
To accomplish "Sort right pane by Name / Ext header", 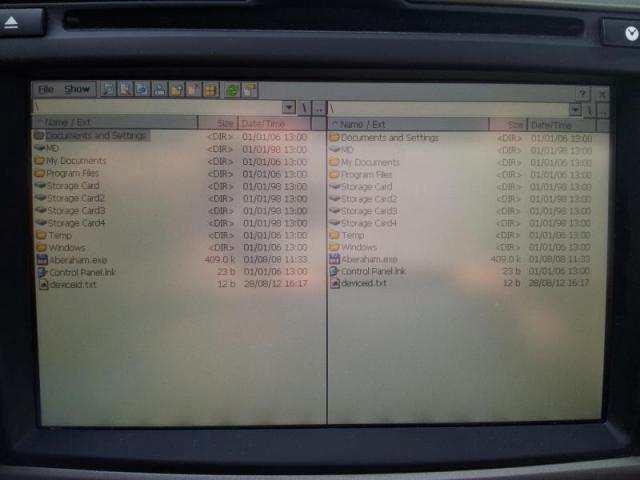I will tap(409, 124).
